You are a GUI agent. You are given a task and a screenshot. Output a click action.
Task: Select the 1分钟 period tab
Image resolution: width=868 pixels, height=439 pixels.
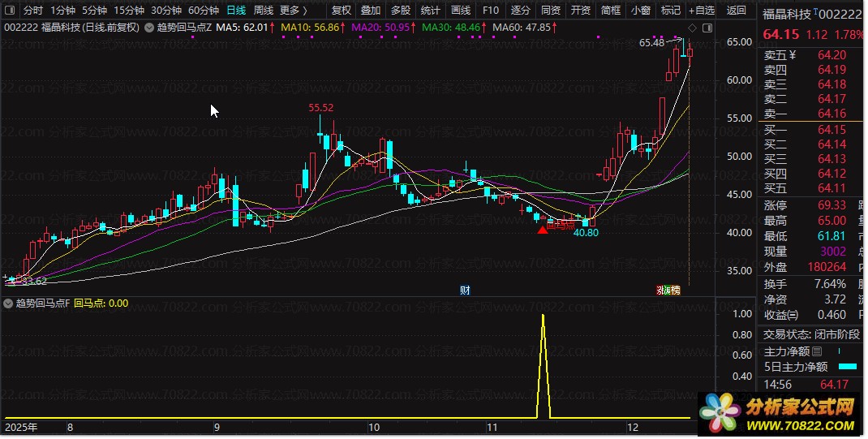[x=62, y=10]
